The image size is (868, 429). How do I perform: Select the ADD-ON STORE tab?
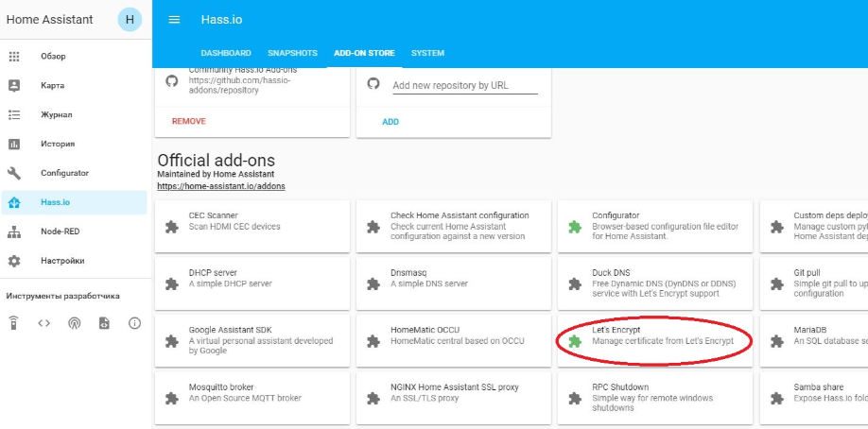[x=364, y=53]
